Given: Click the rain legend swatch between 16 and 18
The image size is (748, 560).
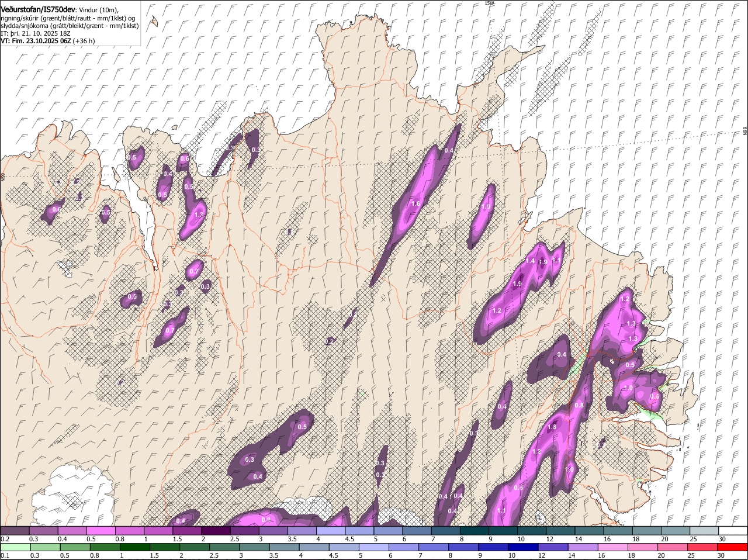Looking at the screenshot, I should click(x=614, y=548).
